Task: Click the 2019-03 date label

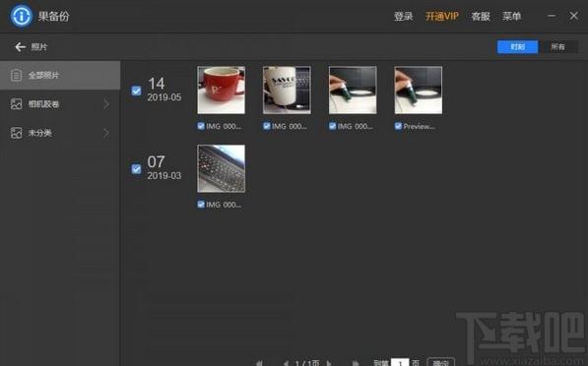Action: 164,176
